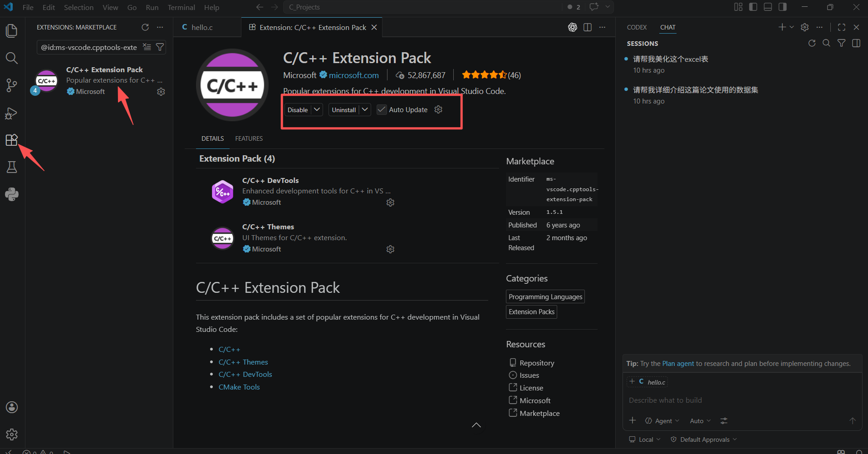Screen dimensions: 868x454
Task: Expand the Uninstall dropdown arrow
Action: point(365,109)
